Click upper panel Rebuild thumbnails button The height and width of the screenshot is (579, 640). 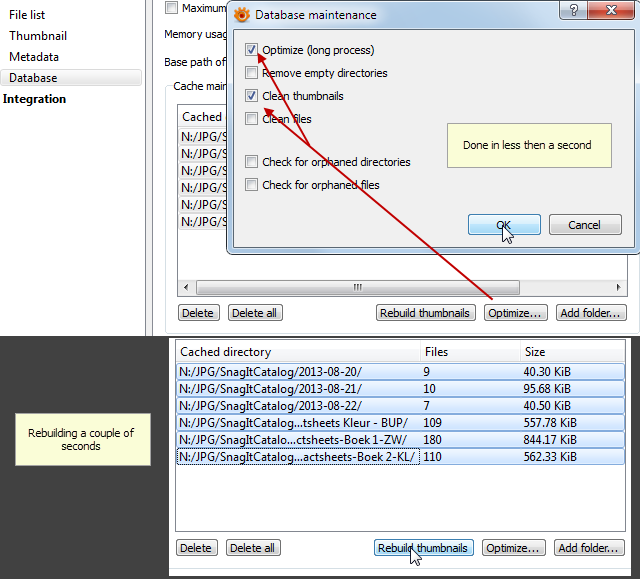pyautogui.click(x=425, y=313)
